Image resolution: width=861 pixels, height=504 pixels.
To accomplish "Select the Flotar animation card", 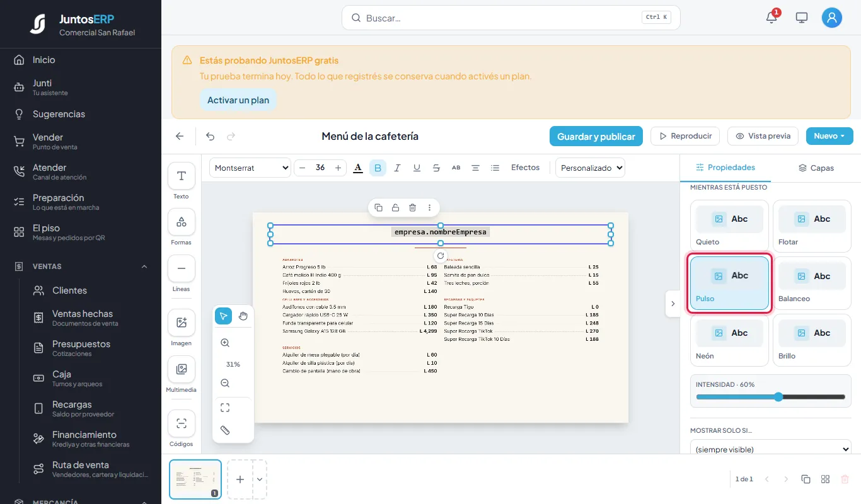I will [x=812, y=226].
